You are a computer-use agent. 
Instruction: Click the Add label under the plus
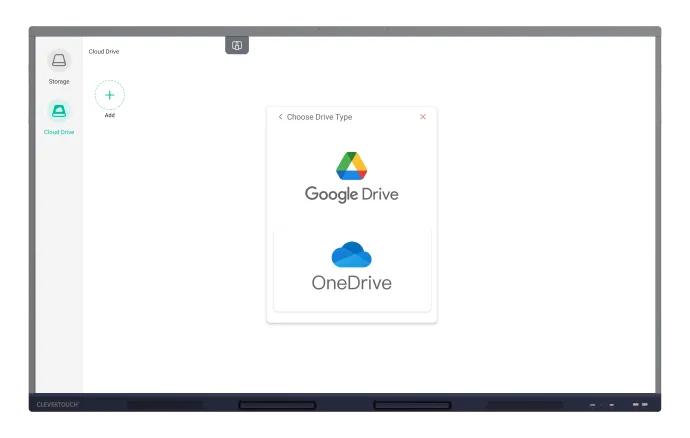[110, 115]
